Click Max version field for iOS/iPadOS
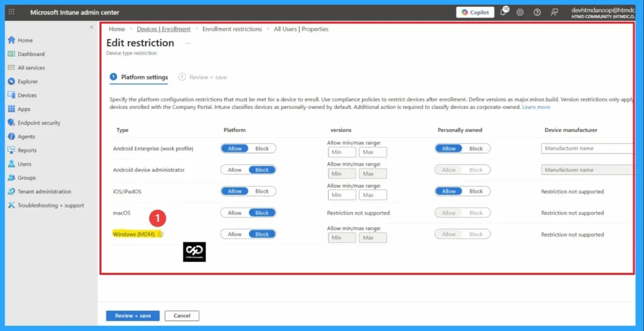The height and width of the screenshot is (331, 644). click(373, 195)
